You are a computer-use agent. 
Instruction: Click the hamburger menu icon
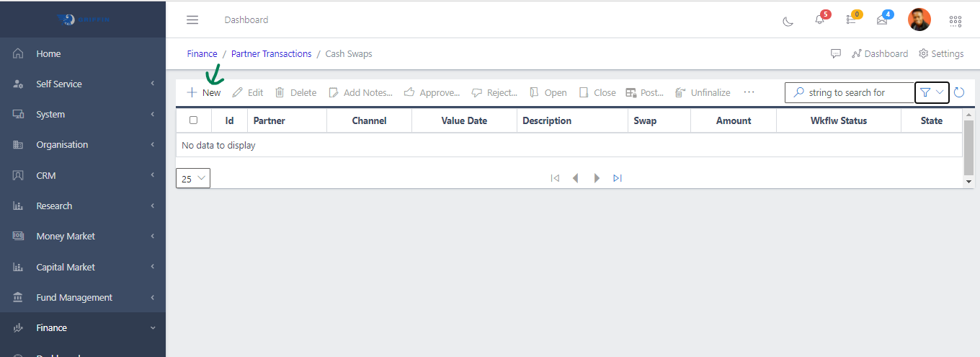click(x=192, y=20)
